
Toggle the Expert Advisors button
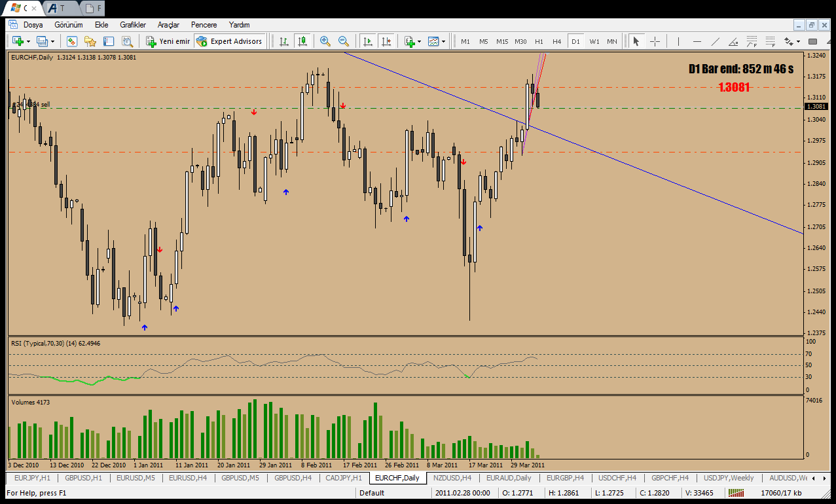click(229, 41)
